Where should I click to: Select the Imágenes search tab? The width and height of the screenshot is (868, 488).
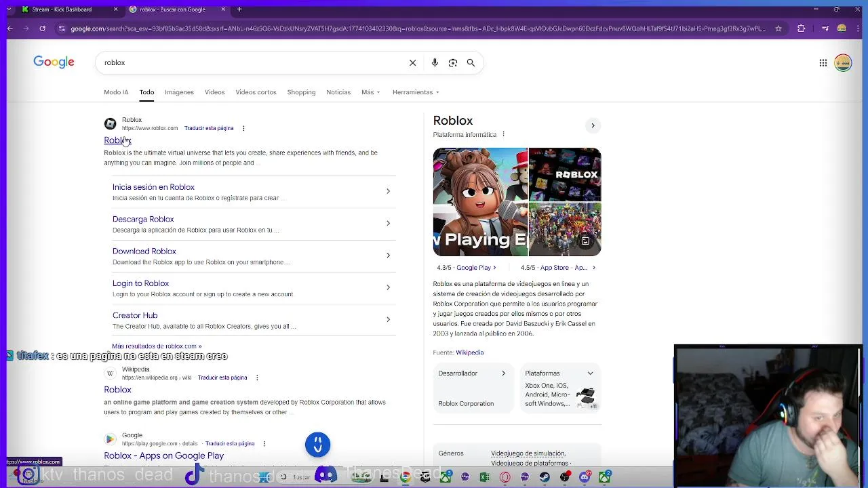[179, 92]
